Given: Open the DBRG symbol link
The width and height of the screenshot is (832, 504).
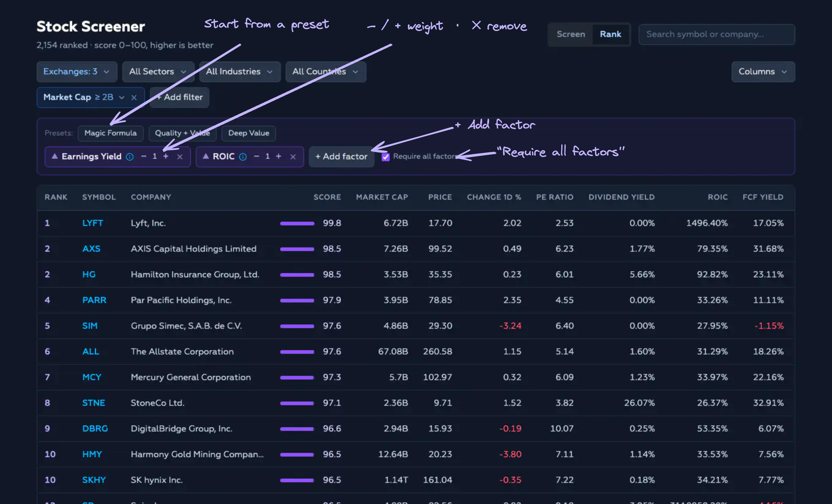Looking at the screenshot, I should pos(95,428).
